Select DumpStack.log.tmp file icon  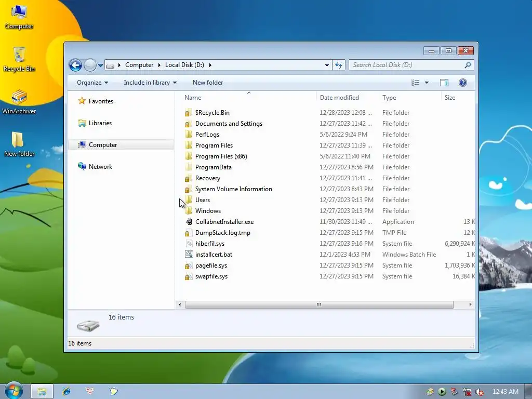click(188, 233)
